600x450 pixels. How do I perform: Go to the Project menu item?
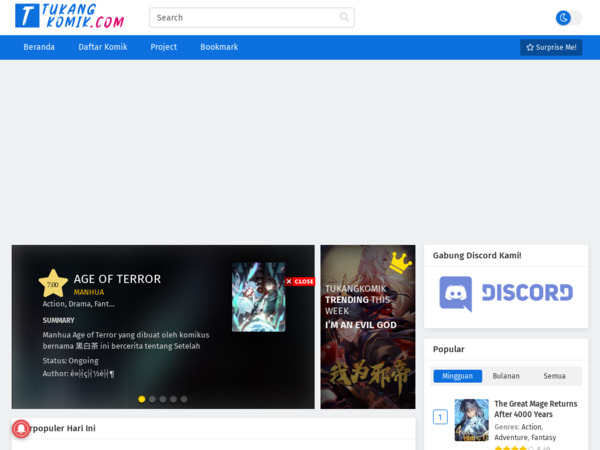(163, 47)
